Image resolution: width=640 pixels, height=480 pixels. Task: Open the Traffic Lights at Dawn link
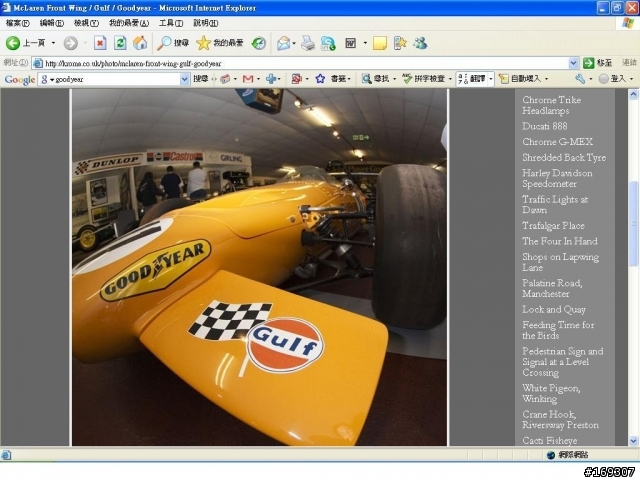[555, 204]
